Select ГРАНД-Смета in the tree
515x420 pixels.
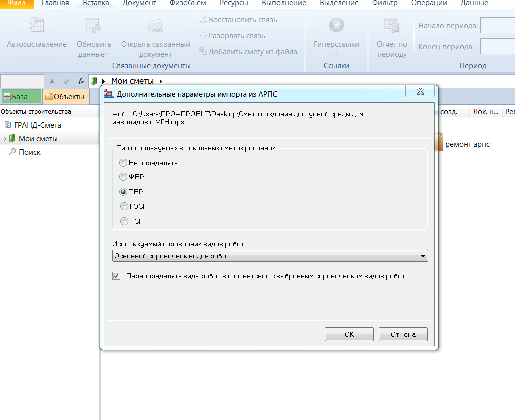[38, 125]
